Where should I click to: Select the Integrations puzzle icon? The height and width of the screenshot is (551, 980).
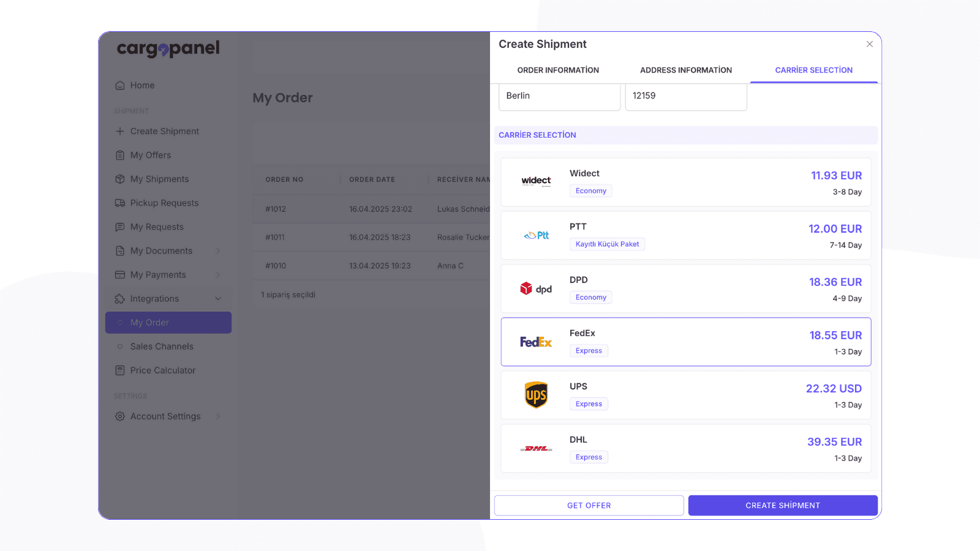[x=120, y=298]
